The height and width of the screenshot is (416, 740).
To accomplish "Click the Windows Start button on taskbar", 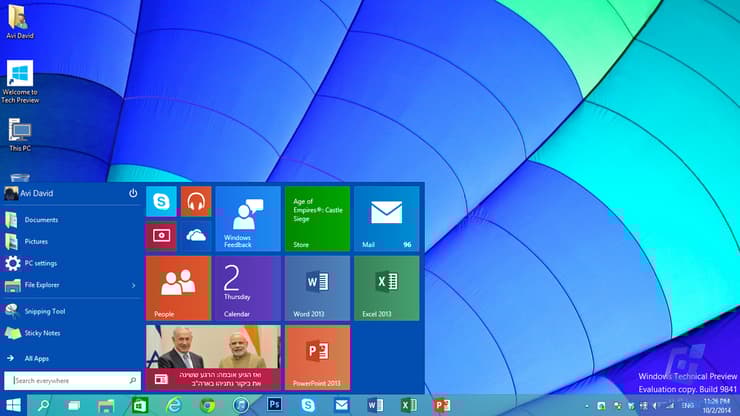I will coord(13,405).
